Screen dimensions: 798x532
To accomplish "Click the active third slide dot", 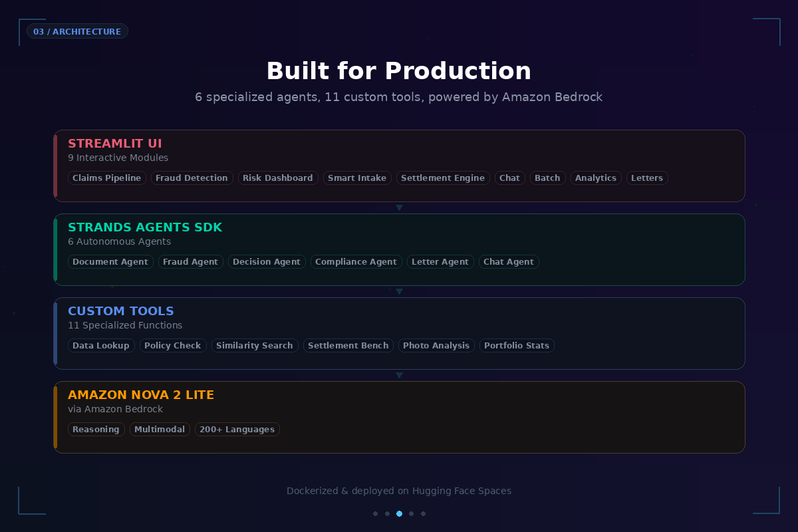I will pyautogui.click(x=399, y=513).
